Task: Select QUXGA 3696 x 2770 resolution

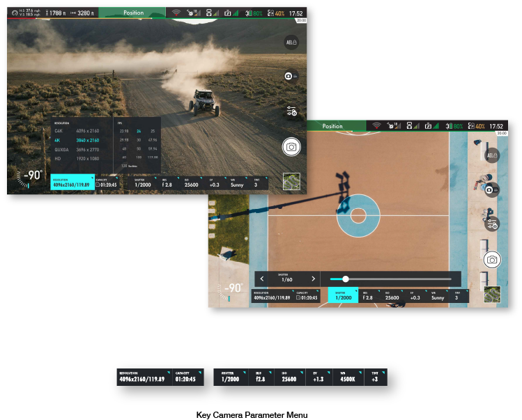Action: click(77, 150)
